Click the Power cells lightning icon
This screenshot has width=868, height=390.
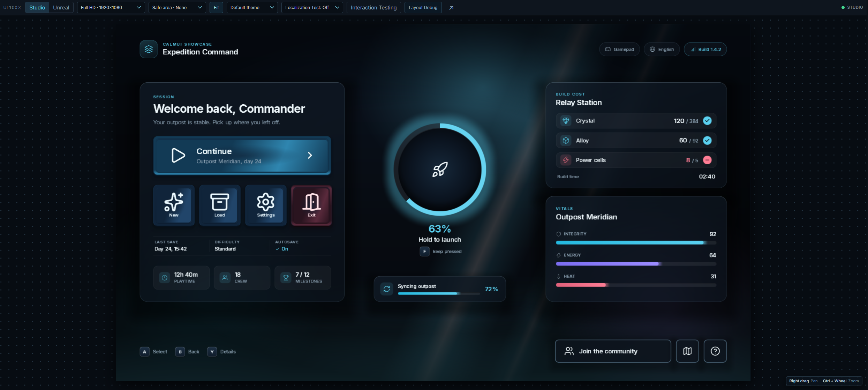click(x=566, y=160)
